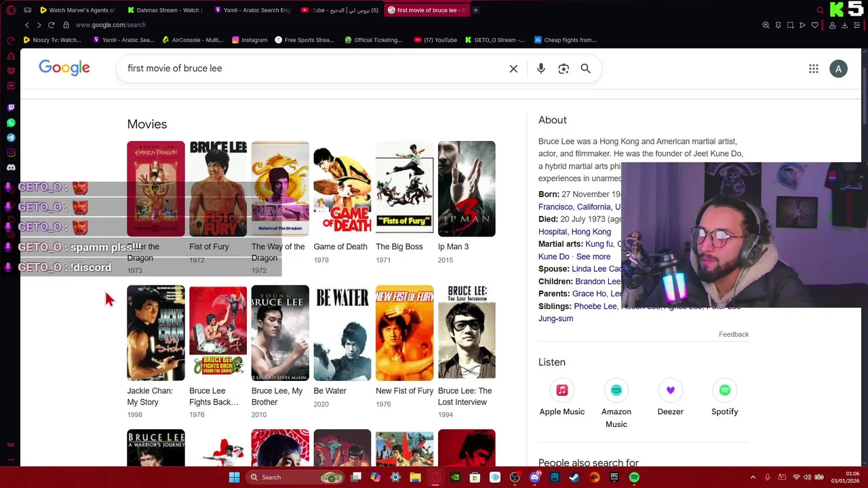Open Epic Games launcher in taskbar
This screenshot has width=868, height=488.
coord(614,477)
